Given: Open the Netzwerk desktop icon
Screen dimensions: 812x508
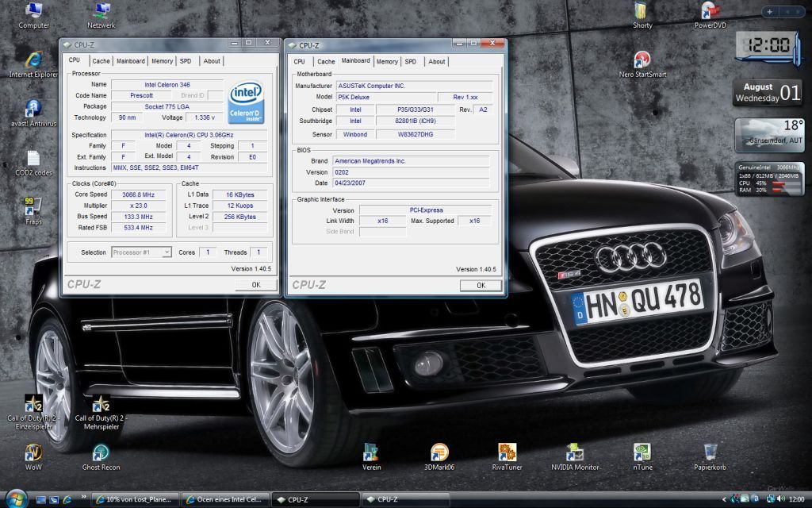Looking at the screenshot, I should tap(101, 16).
